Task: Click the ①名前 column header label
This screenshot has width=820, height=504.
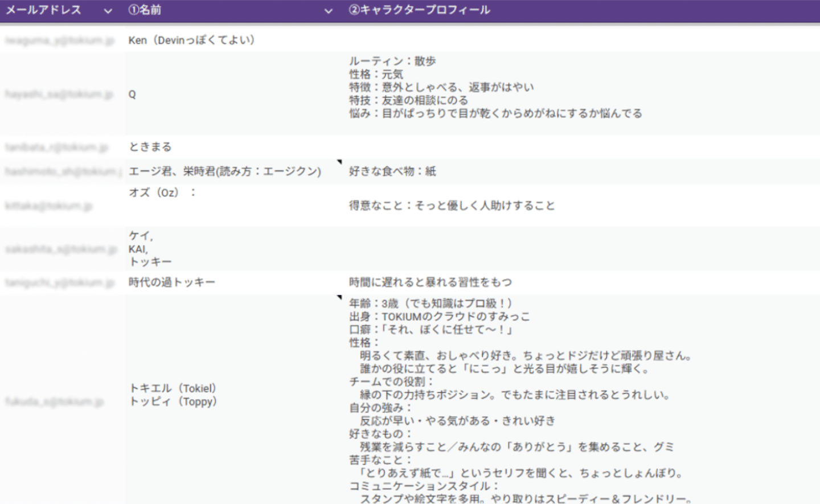Action: (x=145, y=10)
